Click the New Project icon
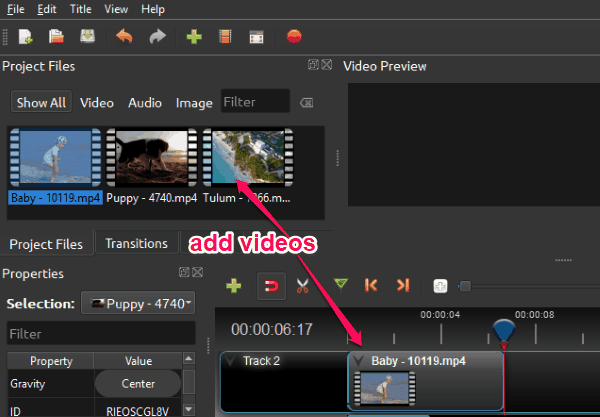This screenshot has height=417, width=600. [x=26, y=37]
